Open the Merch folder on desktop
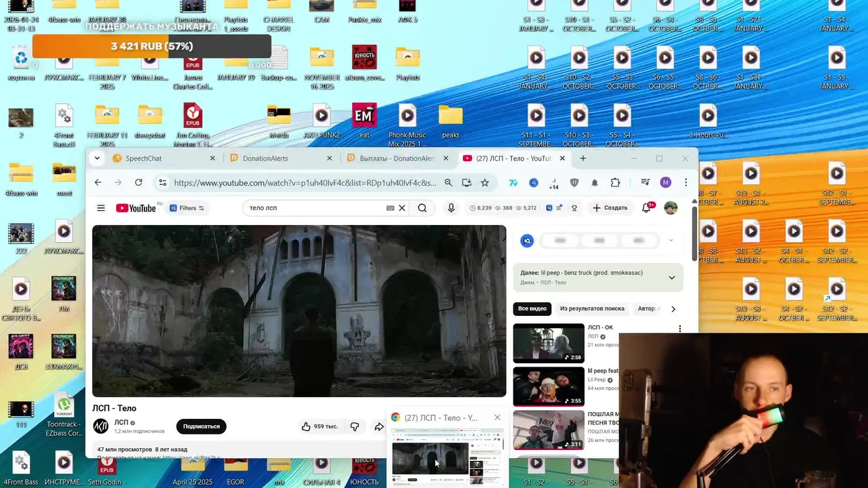868x488 pixels. click(279, 121)
